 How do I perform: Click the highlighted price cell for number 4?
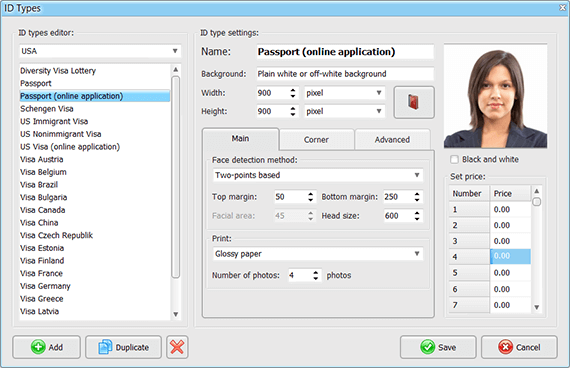click(x=510, y=256)
